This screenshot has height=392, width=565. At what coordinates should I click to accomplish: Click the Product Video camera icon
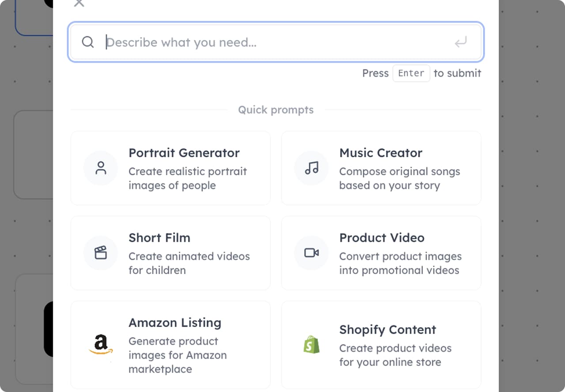pos(312,253)
